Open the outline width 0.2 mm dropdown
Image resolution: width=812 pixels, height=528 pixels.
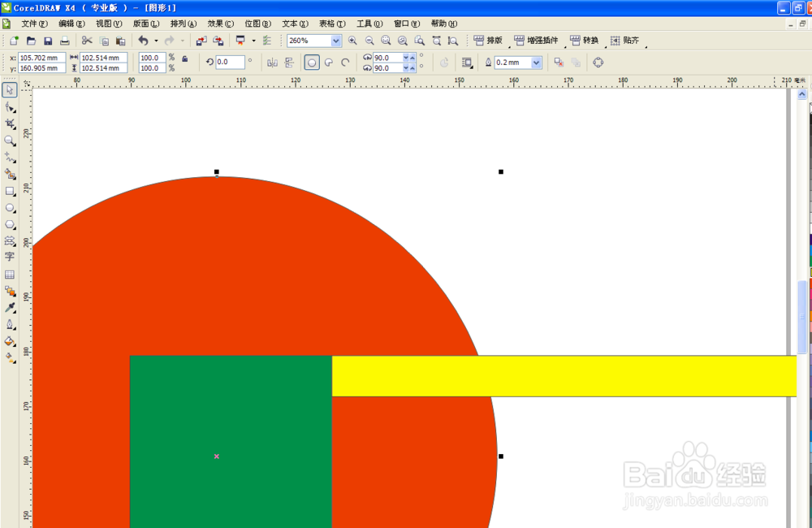537,63
